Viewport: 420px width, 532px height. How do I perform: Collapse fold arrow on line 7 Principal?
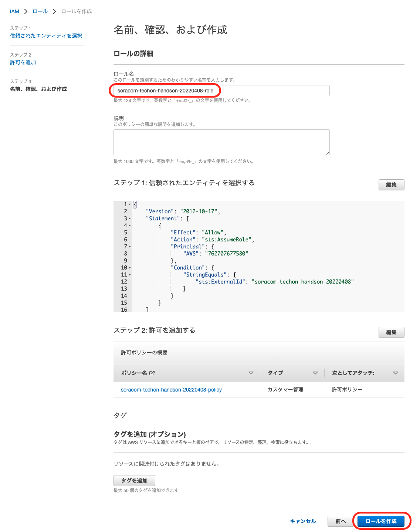click(x=129, y=247)
